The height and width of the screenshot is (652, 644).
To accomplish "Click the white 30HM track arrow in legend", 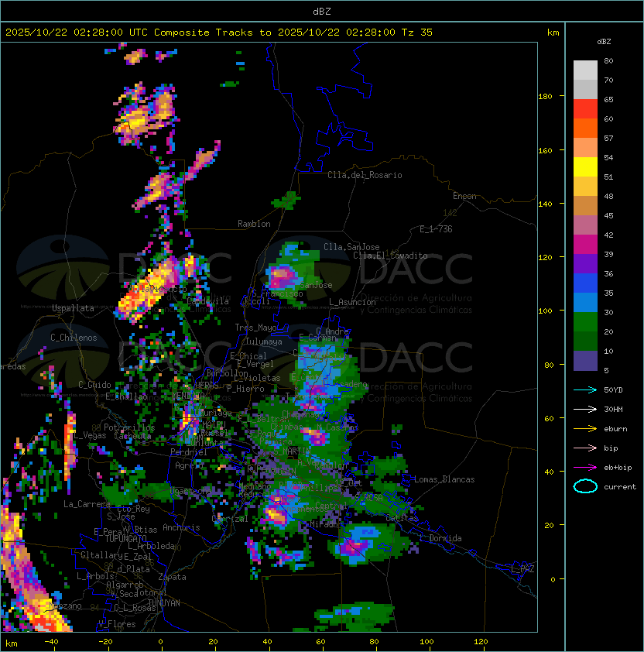I will point(585,410).
